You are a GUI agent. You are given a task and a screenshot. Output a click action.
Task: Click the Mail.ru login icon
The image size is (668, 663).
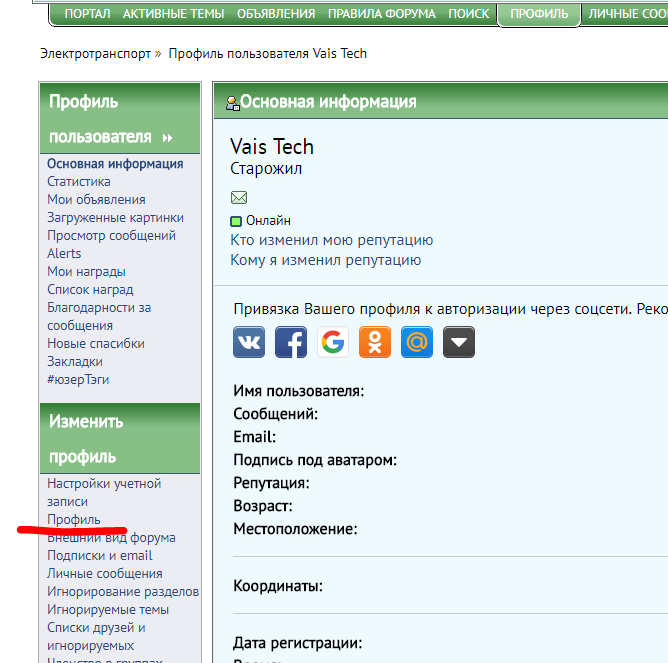coord(417,342)
